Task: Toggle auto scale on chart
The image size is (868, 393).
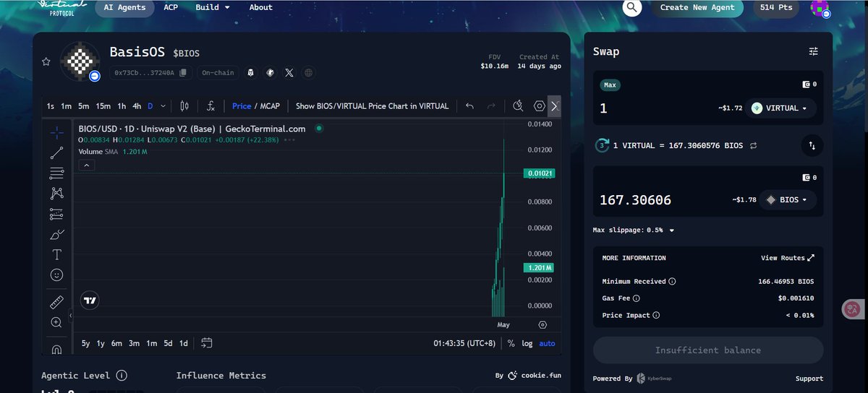Action: click(x=547, y=343)
